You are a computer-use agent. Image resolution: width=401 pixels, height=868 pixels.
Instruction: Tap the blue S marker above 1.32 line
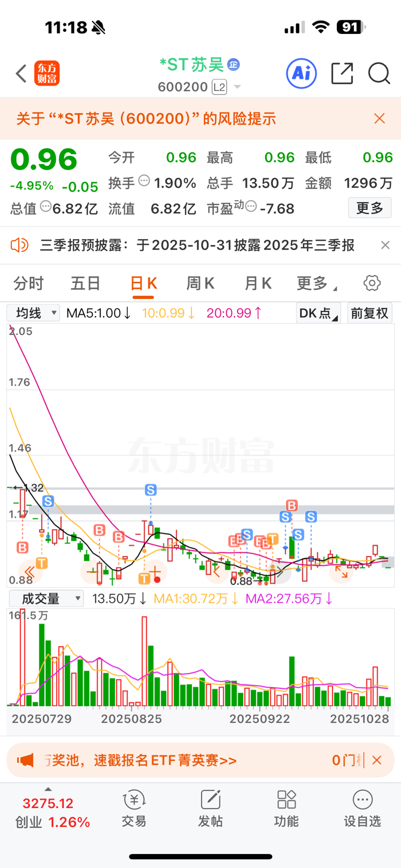pyautogui.click(x=151, y=490)
